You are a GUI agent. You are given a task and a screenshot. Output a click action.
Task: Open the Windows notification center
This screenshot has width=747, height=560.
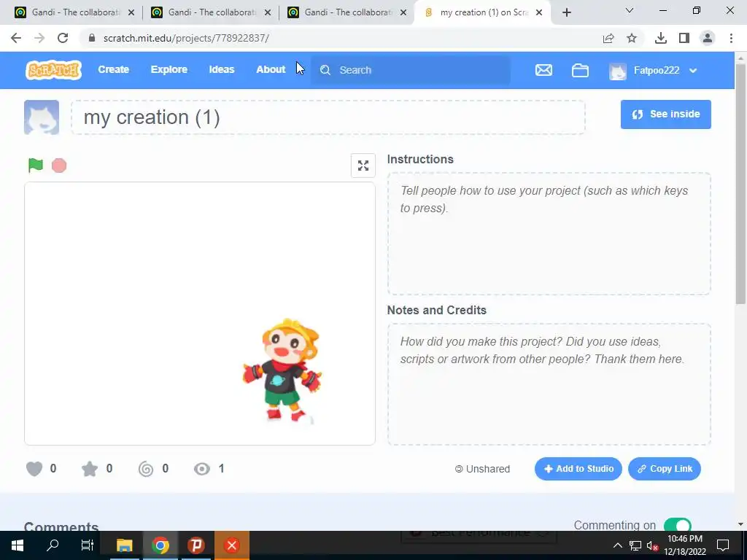(723, 545)
